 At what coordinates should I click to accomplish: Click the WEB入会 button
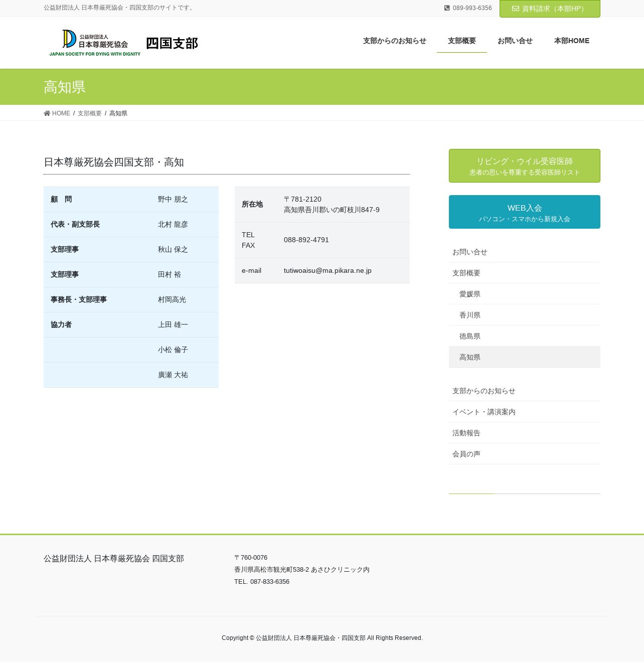point(525,212)
